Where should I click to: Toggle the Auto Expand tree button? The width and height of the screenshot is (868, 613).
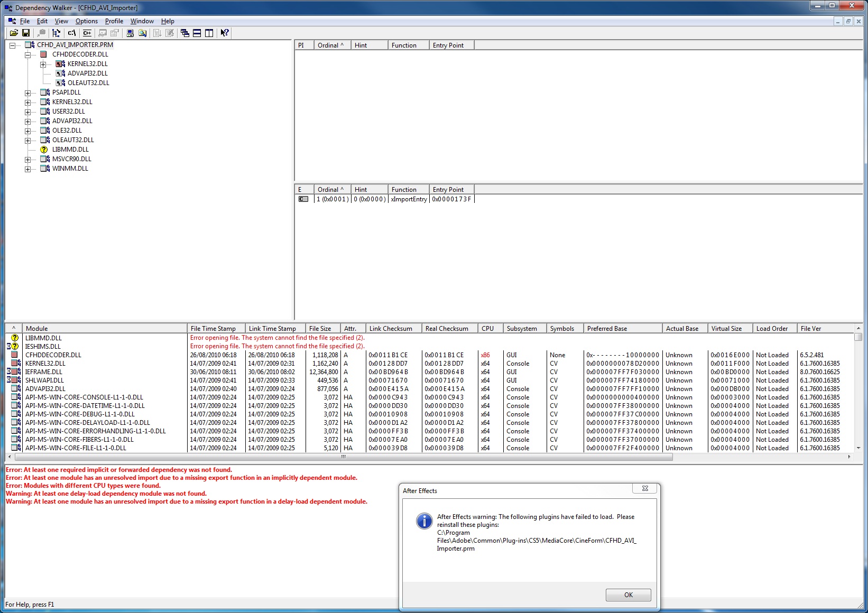[x=56, y=33]
